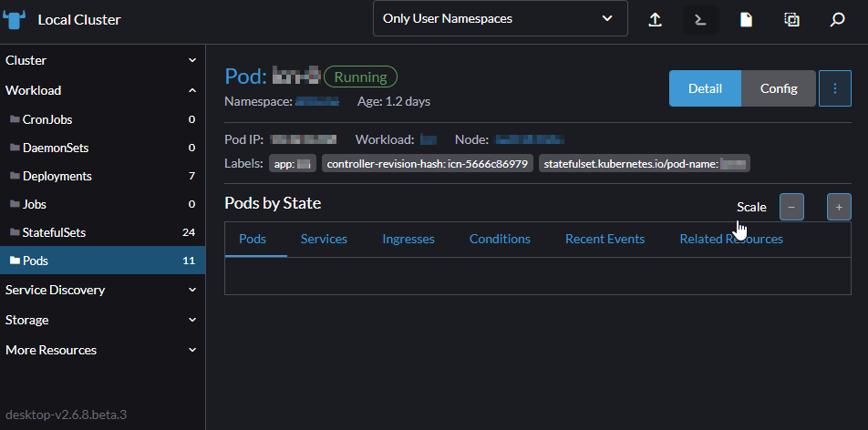This screenshot has height=430, width=868.
Task: Open StatefulSets in the Workload list
Action: click(102, 232)
